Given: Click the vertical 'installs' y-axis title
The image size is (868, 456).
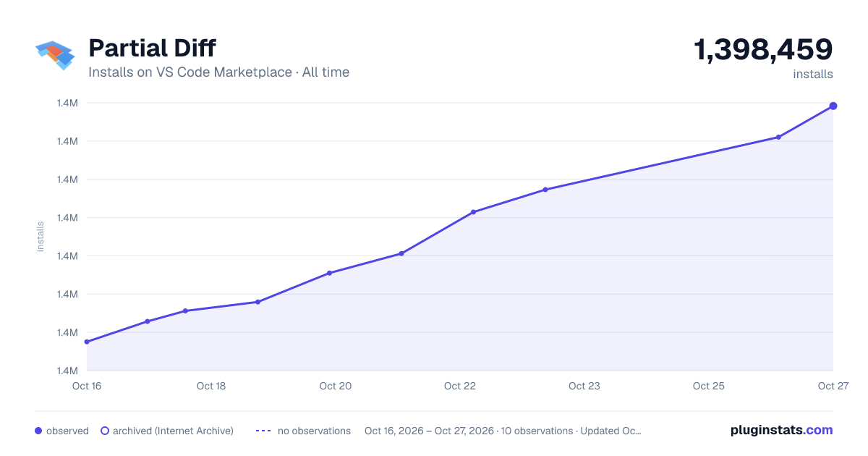Looking at the screenshot, I should pos(41,237).
